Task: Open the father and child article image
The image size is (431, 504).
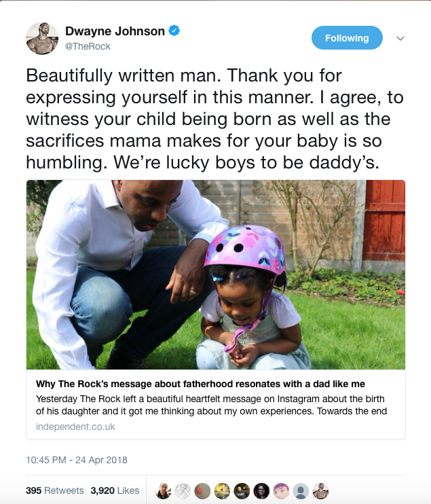Action: click(216, 274)
